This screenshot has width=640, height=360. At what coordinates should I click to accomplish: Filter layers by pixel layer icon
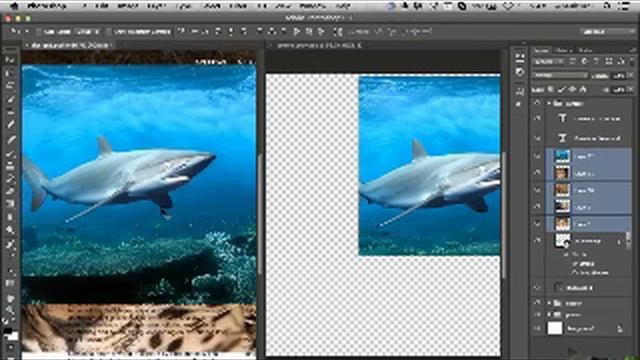click(x=573, y=62)
